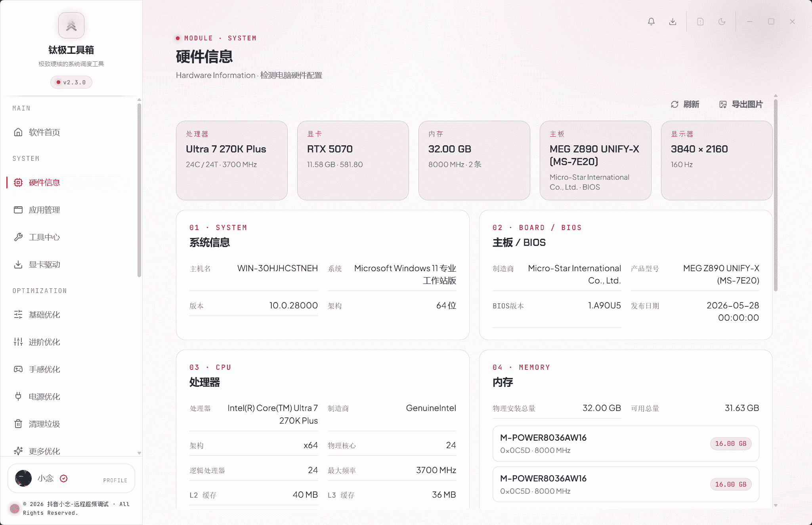The image size is (812, 525).
Task: Export image using 导出图片 button
Action: (x=741, y=104)
